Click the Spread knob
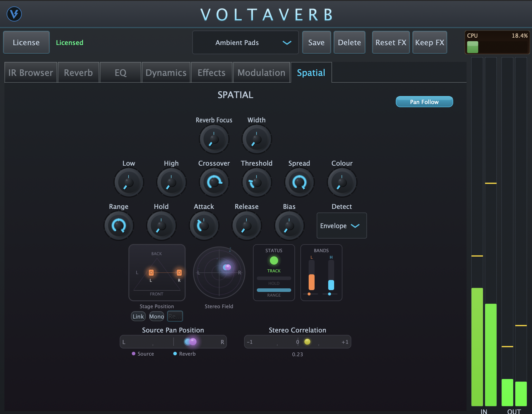Screen dimensions: 532x414 pyautogui.click(x=299, y=182)
